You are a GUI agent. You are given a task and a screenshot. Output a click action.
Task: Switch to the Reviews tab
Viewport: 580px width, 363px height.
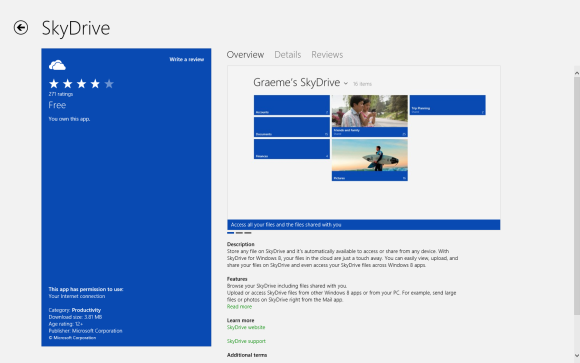coord(327,55)
